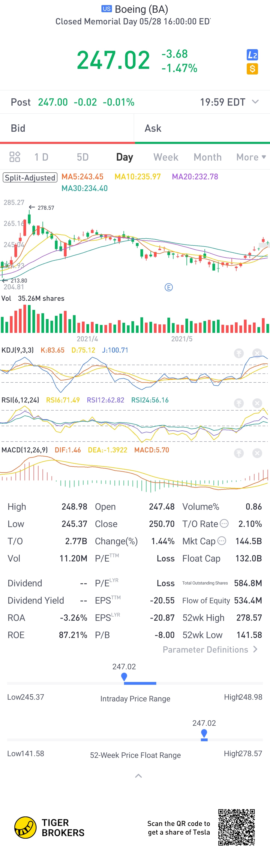Tap the Boeing (BA) title

coord(141,9)
